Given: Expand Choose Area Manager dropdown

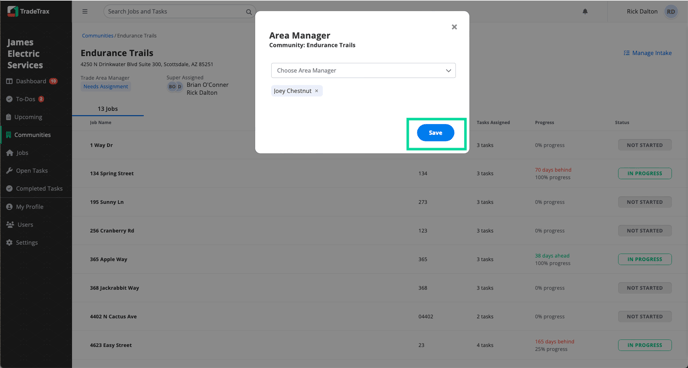Looking at the screenshot, I should [x=363, y=70].
